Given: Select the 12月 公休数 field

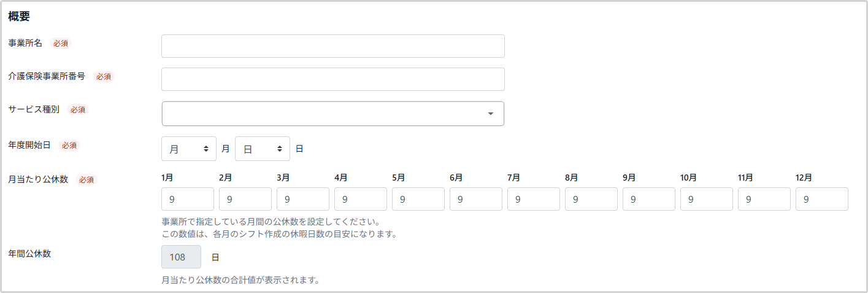Looking at the screenshot, I should (x=822, y=199).
